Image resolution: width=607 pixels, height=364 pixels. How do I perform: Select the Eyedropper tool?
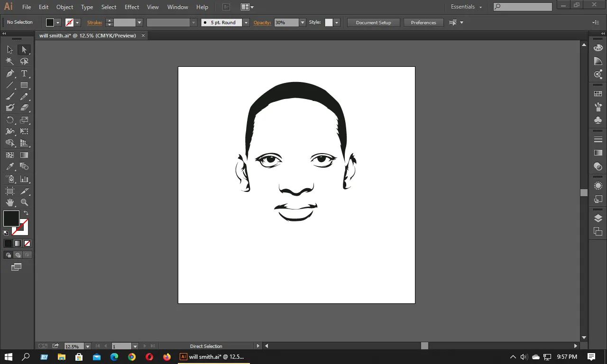click(10, 166)
